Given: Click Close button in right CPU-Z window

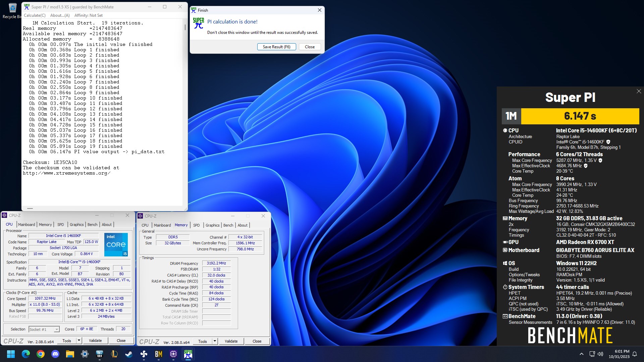Looking at the screenshot, I should pos(257,341).
